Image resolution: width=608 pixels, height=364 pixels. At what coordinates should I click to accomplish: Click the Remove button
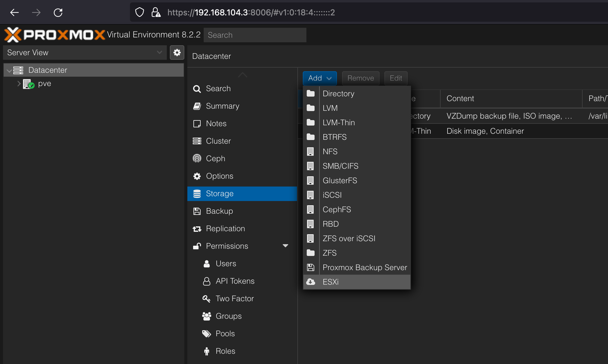coord(361,78)
